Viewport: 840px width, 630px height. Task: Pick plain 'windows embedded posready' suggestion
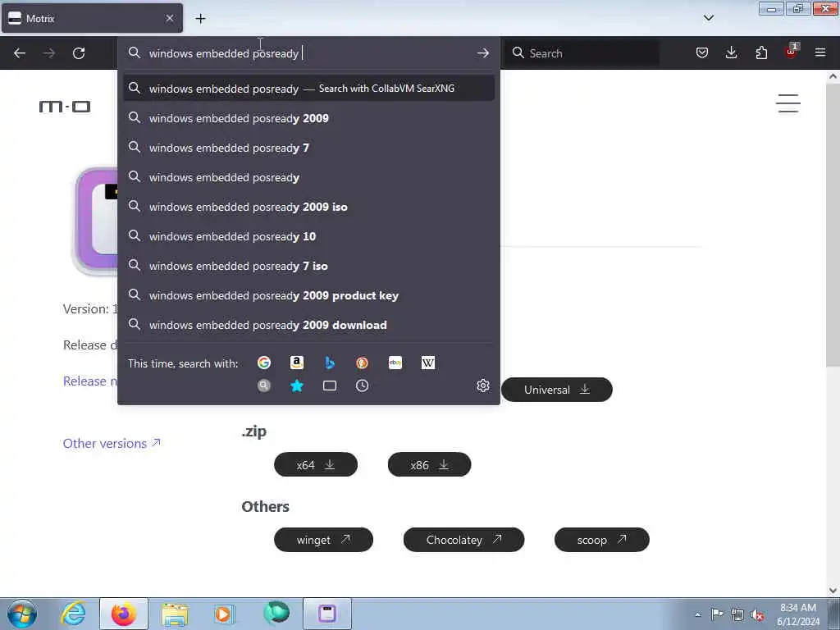pyautogui.click(x=308, y=177)
